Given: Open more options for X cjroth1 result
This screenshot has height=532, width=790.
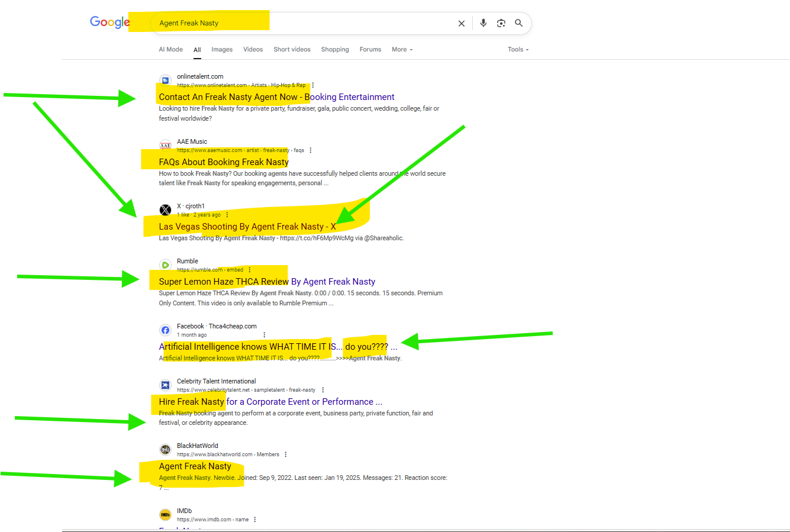Looking at the screenshot, I should 227,215.
